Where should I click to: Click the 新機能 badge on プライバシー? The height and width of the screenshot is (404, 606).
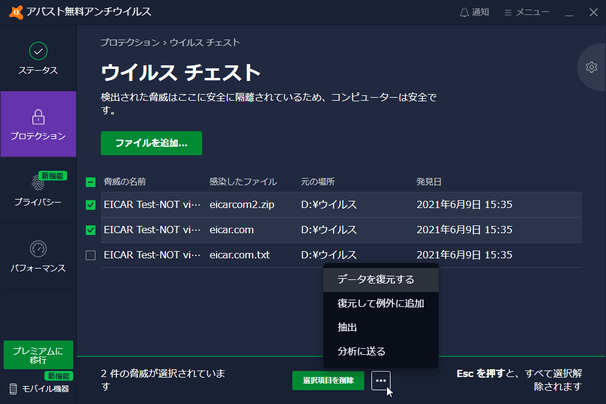[53, 176]
